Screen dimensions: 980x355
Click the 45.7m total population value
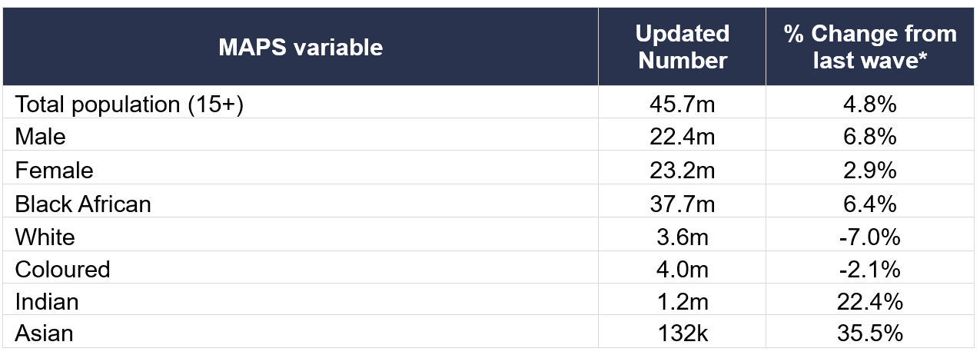point(682,104)
